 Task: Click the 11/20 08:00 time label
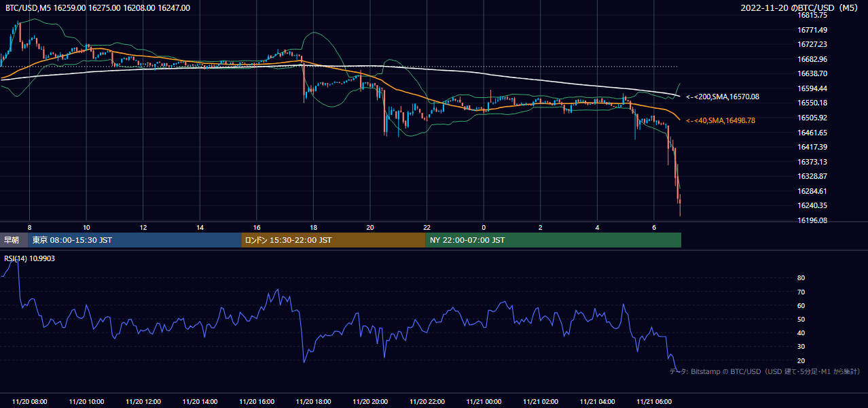point(29,402)
